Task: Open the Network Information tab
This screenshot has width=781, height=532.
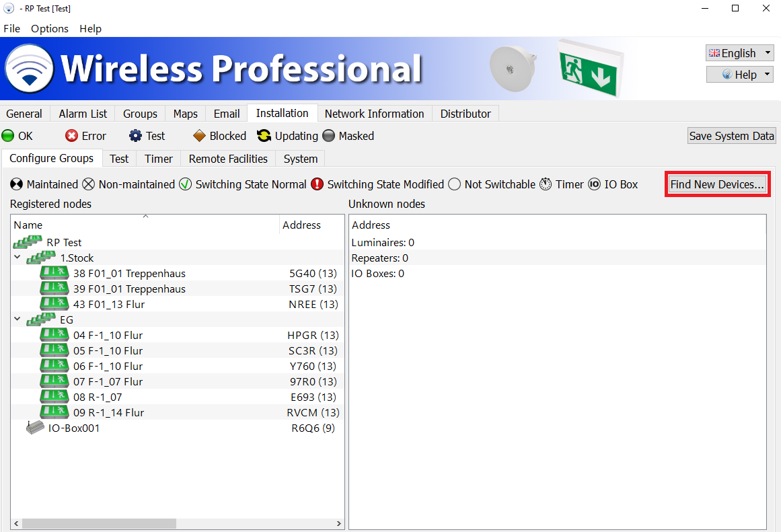Action: pos(374,114)
